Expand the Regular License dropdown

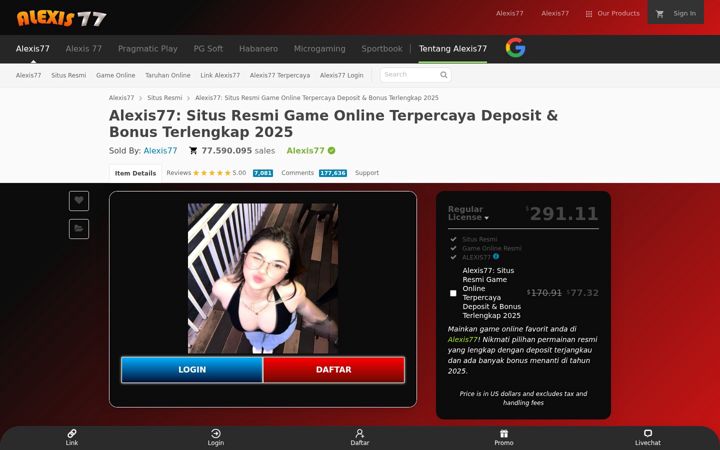point(468,214)
